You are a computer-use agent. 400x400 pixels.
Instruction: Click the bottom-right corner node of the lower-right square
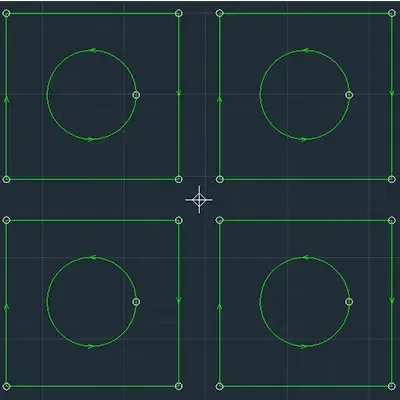tap(392, 386)
